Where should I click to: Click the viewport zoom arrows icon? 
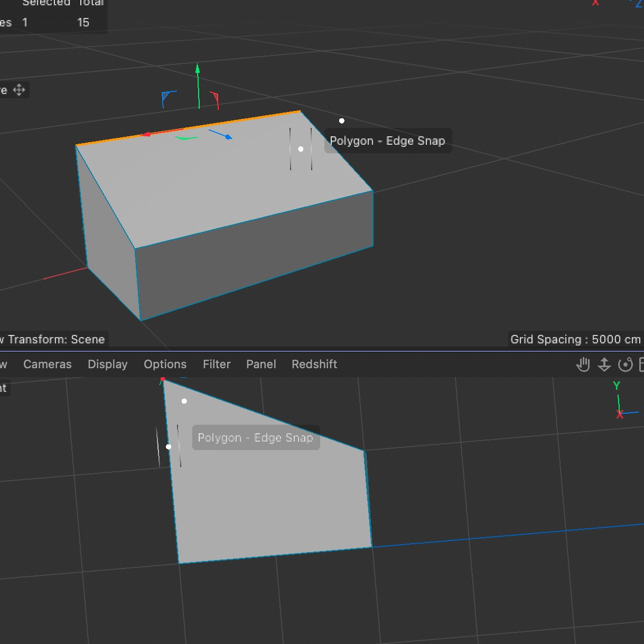604,364
